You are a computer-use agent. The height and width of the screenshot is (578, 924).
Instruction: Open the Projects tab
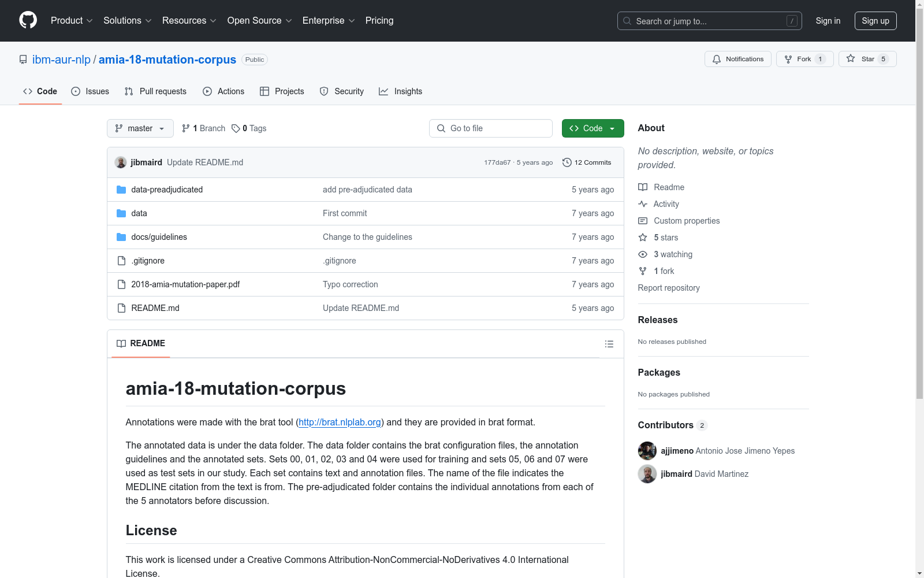[x=282, y=91]
